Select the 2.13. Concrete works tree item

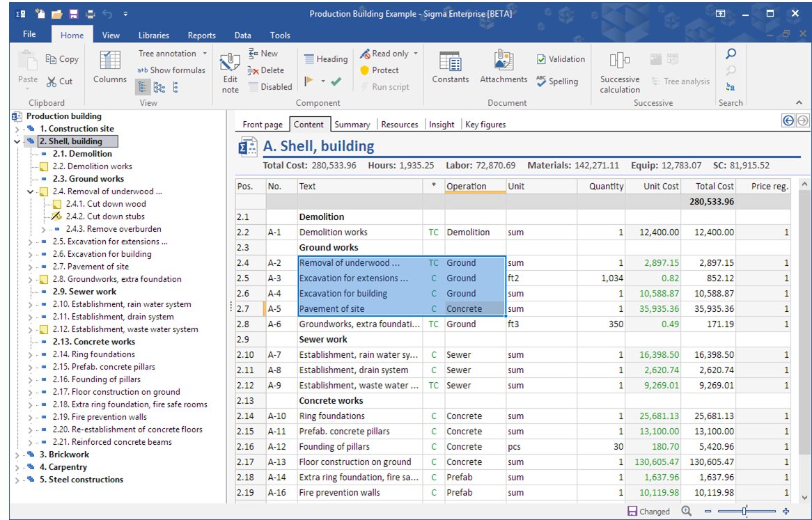(x=94, y=342)
